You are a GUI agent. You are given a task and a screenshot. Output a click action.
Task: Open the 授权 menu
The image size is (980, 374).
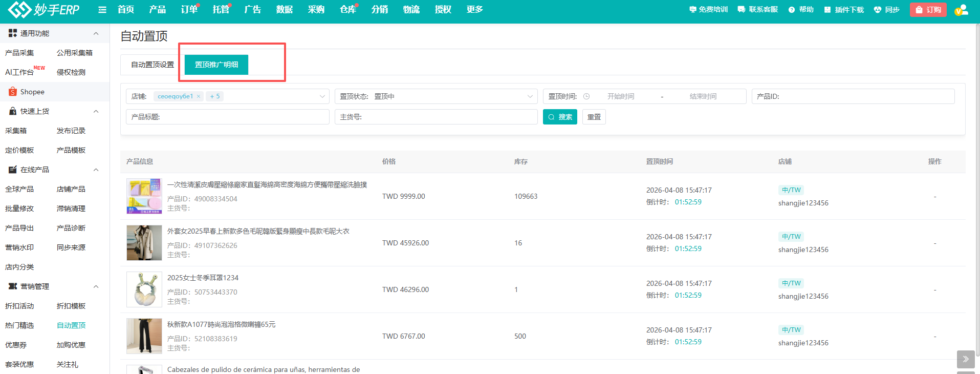[443, 9]
